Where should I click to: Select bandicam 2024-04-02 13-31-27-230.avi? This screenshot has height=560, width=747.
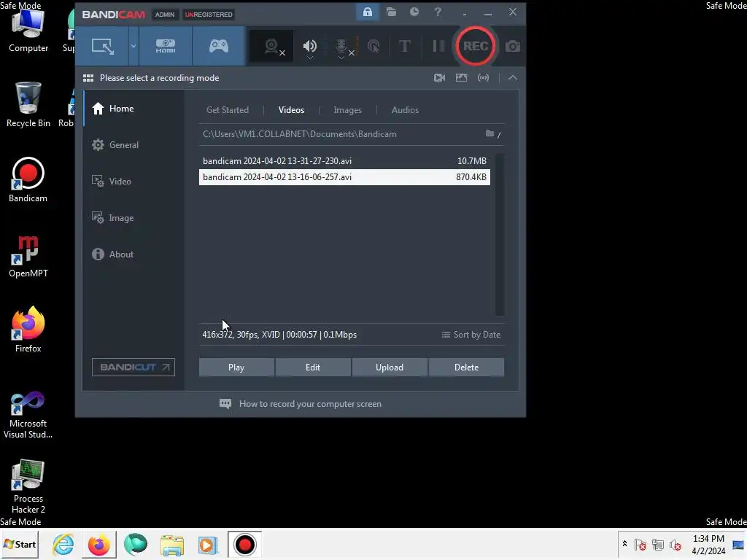(x=344, y=161)
